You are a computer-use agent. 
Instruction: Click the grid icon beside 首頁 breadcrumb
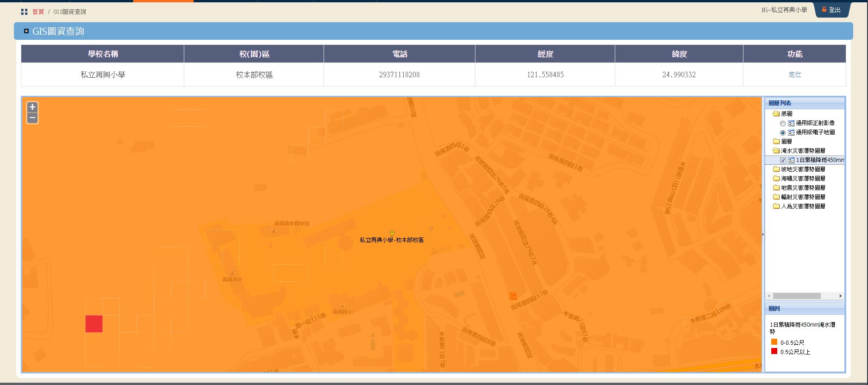[x=24, y=12]
